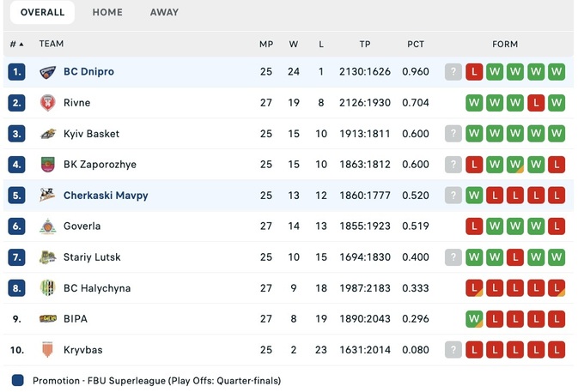Open the Stariy Lutsk team link
The image size is (584, 392).
coord(92,257)
